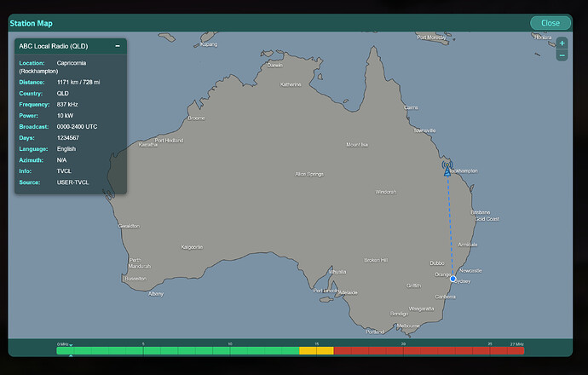Viewport: 588px width, 375px height.
Task: Click the Melbourne city label on map
Action: click(408, 326)
